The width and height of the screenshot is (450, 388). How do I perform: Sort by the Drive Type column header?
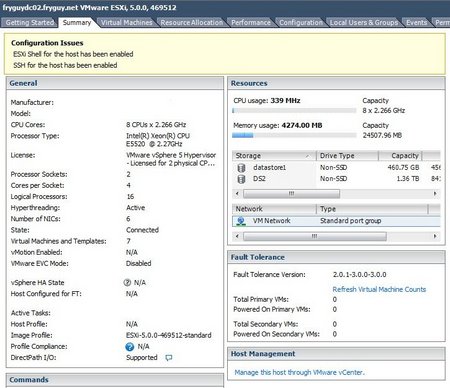[x=347, y=156]
